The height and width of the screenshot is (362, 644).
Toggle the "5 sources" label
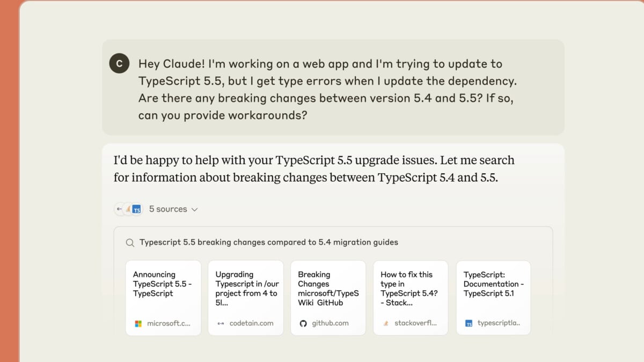point(168,209)
